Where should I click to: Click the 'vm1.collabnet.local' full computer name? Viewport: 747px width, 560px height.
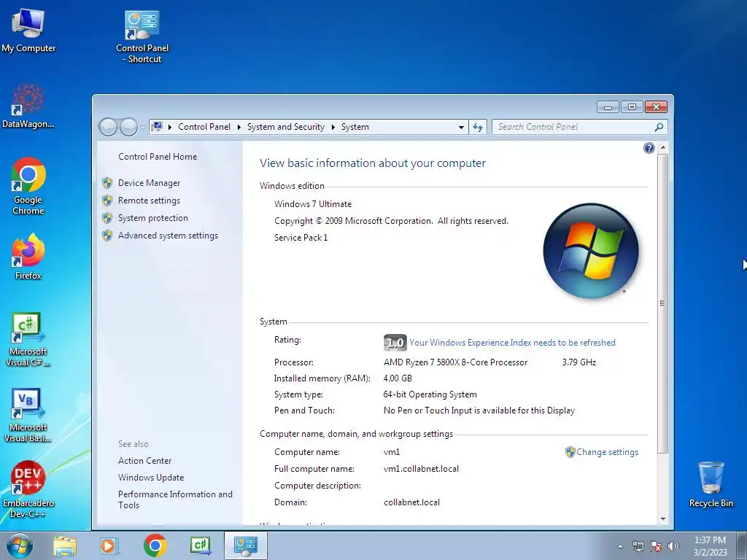click(421, 469)
